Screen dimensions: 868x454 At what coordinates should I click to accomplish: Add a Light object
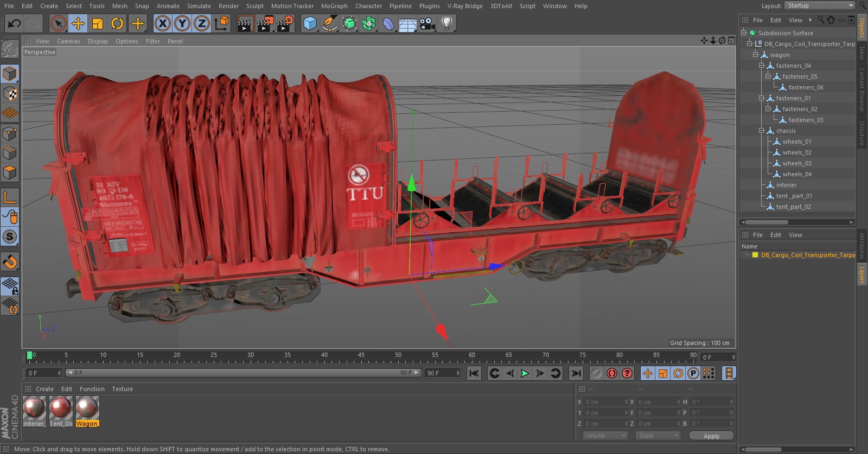point(447,23)
